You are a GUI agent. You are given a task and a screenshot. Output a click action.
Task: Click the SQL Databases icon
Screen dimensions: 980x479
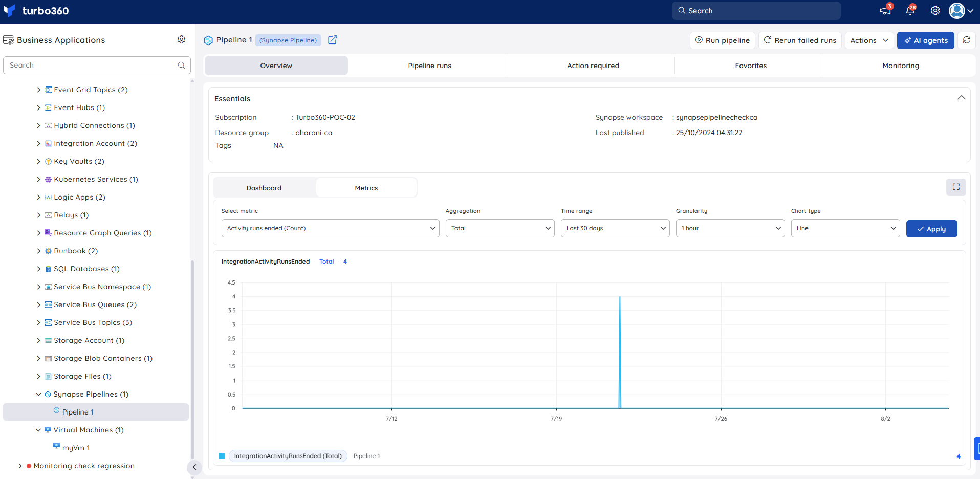coord(49,269)
